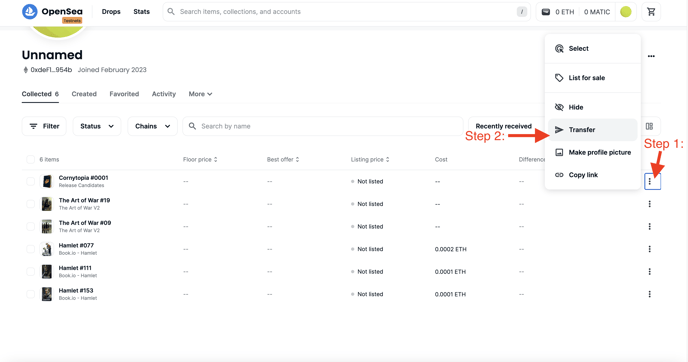Open Hamlet #077 thumbnail

tap(47, 249)
